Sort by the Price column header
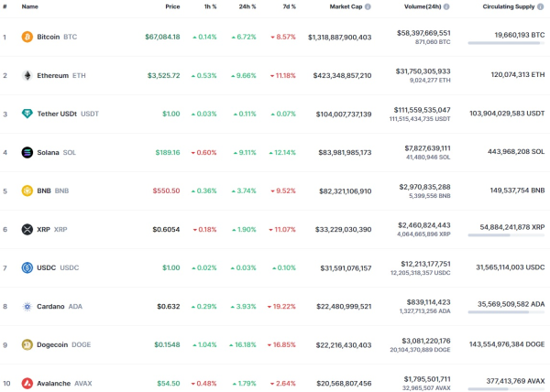 pos(172,6)
